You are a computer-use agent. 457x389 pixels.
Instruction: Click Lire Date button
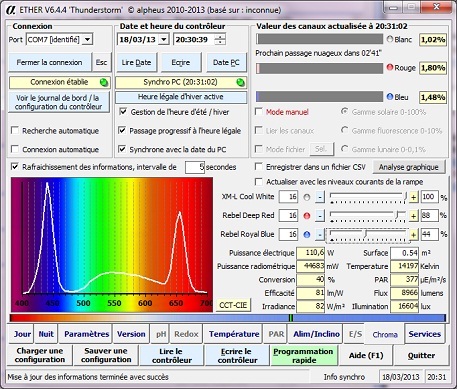pos(136,62)
